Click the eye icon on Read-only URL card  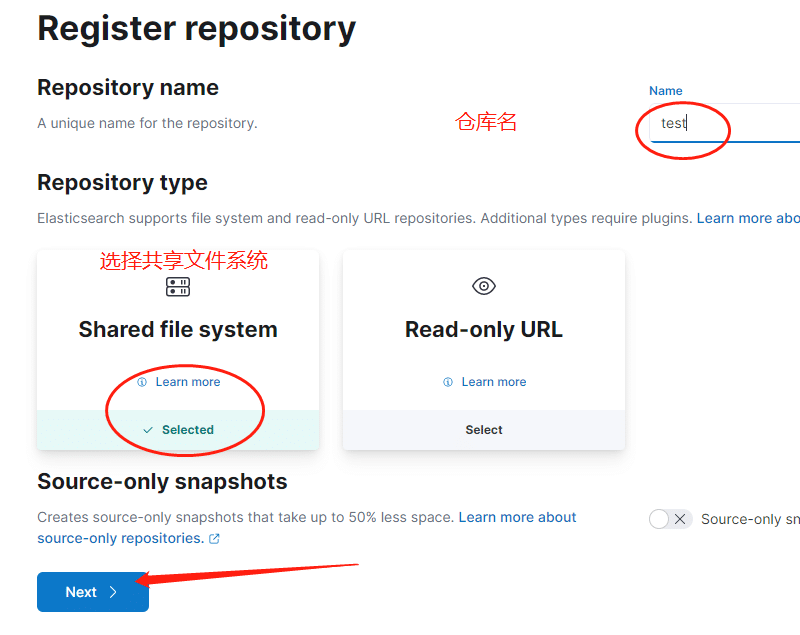(x=483, y=286)
